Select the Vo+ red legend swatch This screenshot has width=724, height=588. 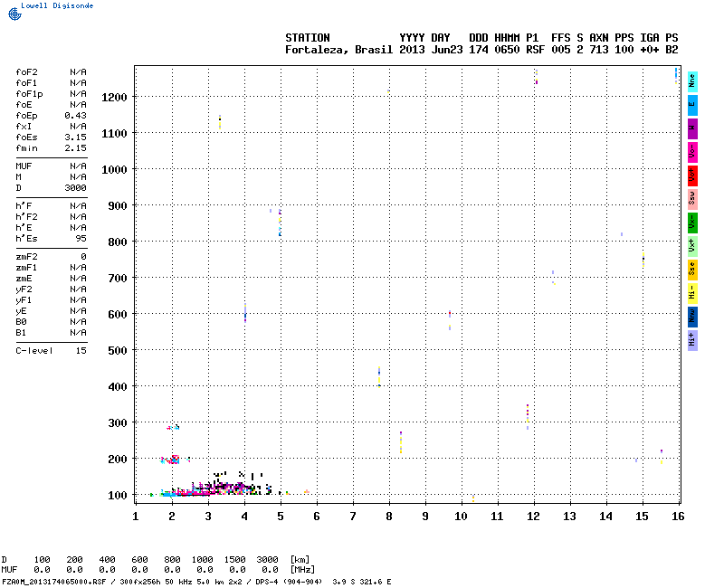(x=692, y=175)
